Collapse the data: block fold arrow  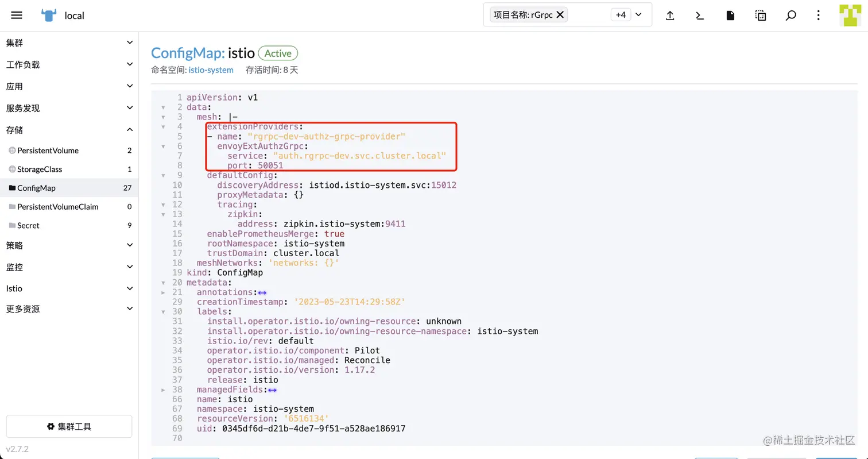pyautogui.click(x=163, y=107)
